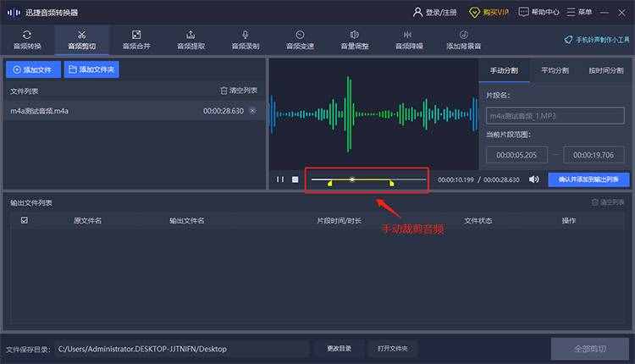Viewport: 635px width, 364px height.
Task: Click the 片段名 segment name input field
Action: pos(555,116)
